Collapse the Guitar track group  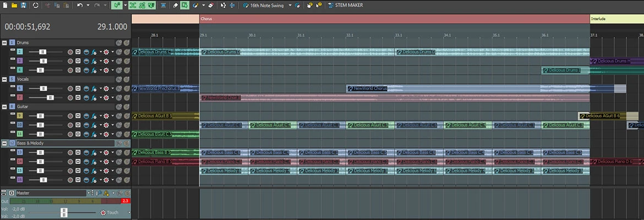tap(4, 107)
